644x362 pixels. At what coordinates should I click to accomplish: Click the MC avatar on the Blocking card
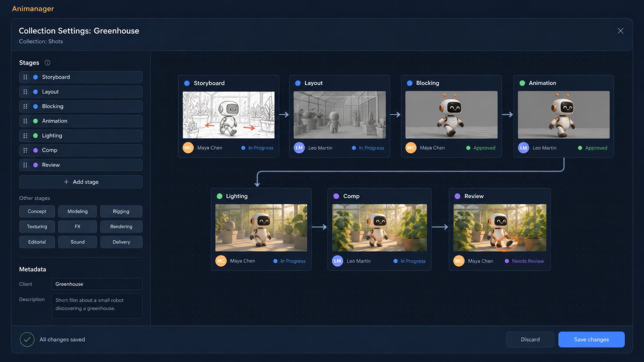pyautogui.click(x=411, y=148)
